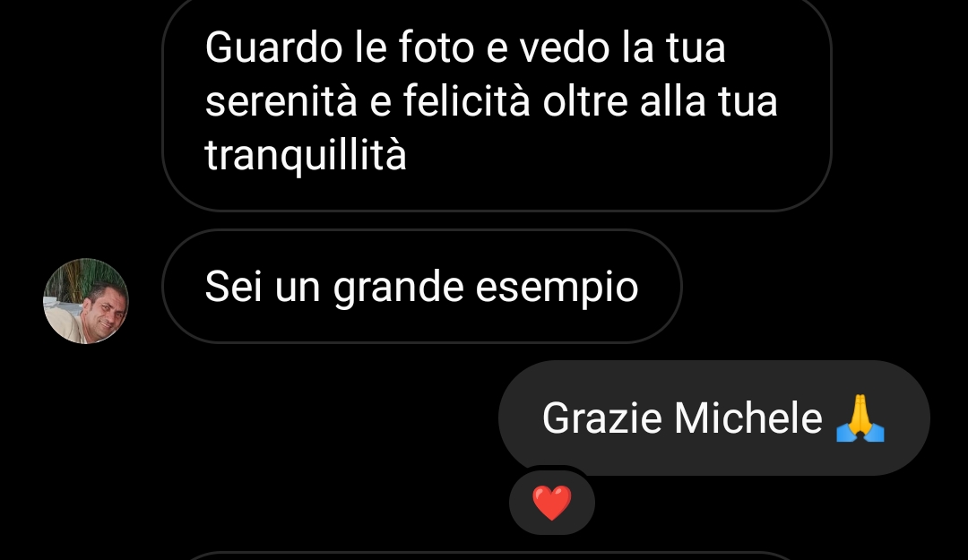Screen dimensions: 968x560
Task: Click the word 'foto' in first message
Action: pyautogui.click(x=436, y=47)
